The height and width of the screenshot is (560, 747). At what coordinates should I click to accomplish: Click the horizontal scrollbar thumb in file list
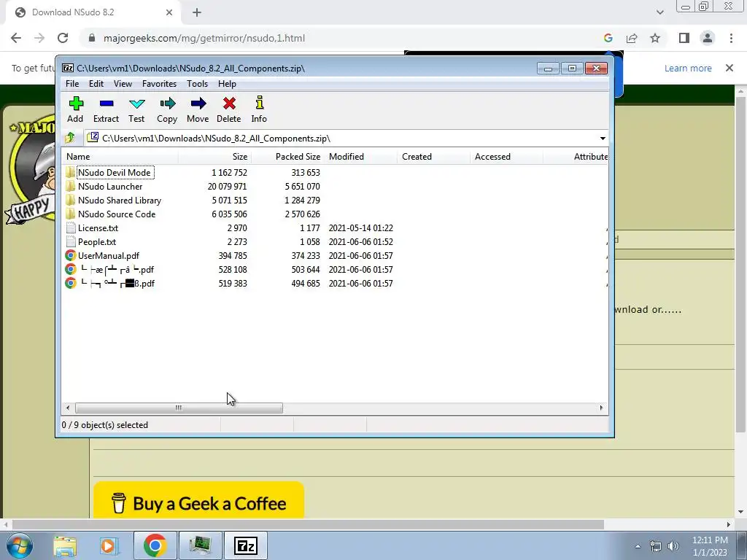click(x=179, y=408)
